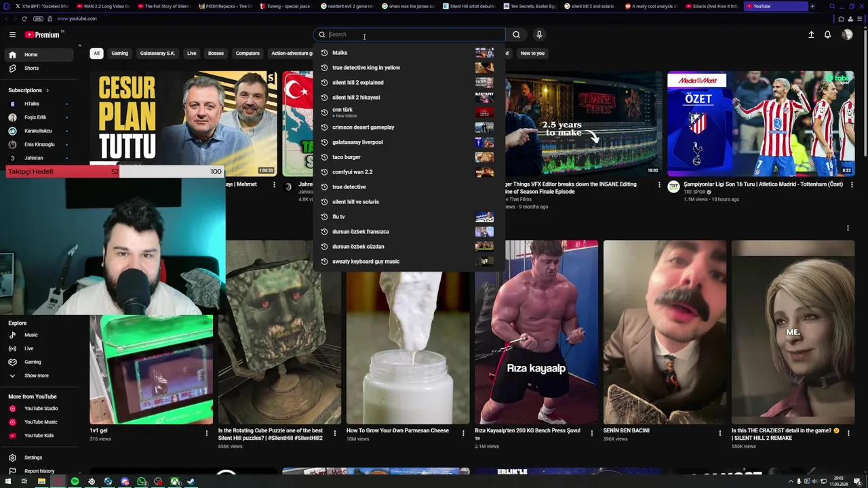Open Windows Start button

[x=7, y=482]
